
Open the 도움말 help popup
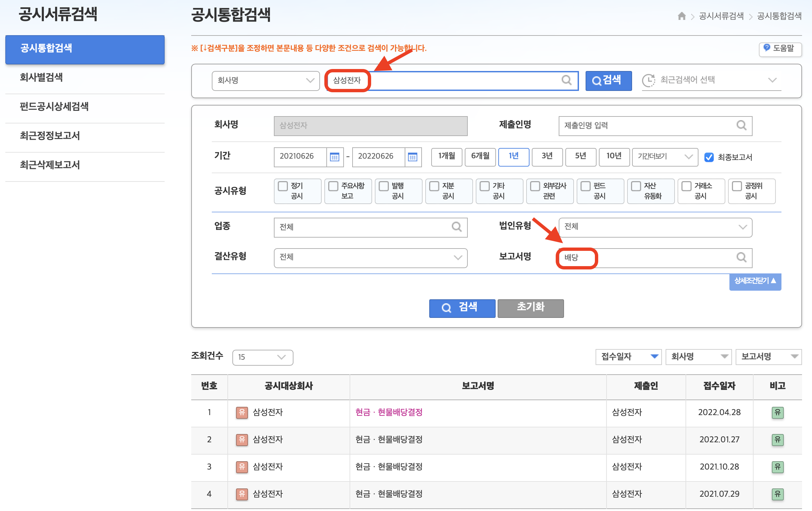[780, 49]
